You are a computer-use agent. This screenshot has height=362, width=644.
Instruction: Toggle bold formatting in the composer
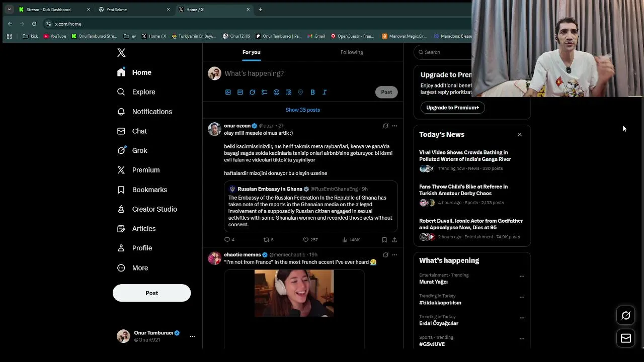point(312,92)
